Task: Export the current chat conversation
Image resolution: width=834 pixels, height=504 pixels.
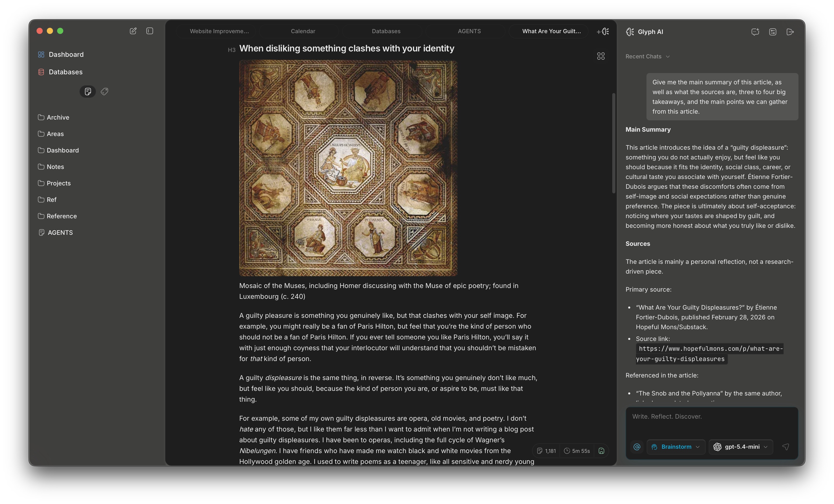Action: [790, 31]
